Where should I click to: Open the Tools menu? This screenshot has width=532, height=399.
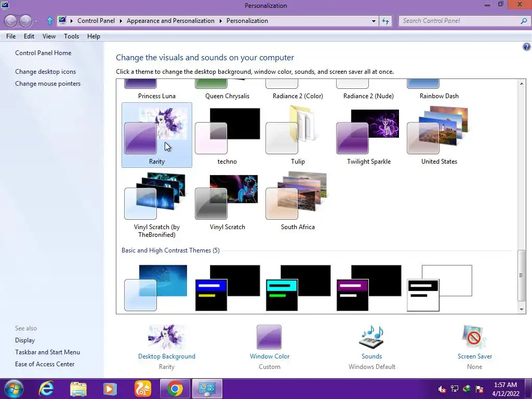click(x=71, y=36)
